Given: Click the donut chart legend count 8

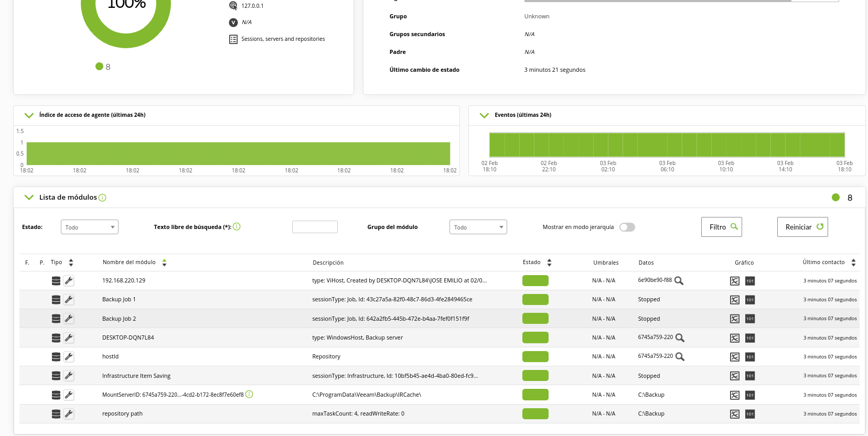Looking at the screenshot, I should pos(108,67).
